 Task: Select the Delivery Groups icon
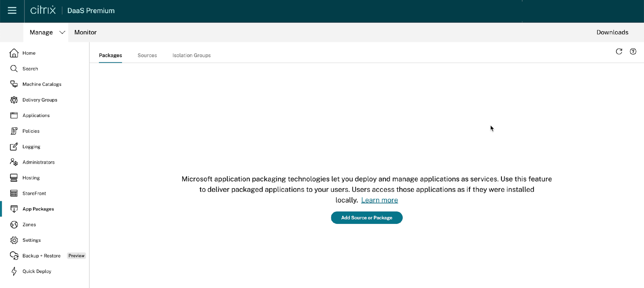[x=14, y=100]
